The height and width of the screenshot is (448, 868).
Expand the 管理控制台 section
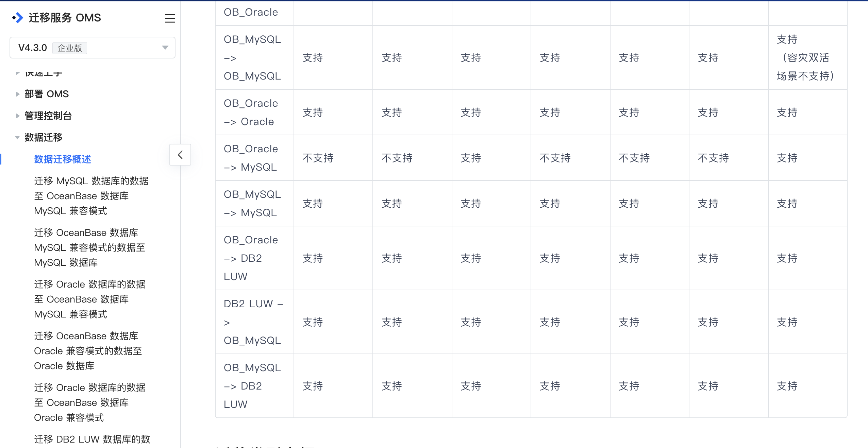click(48, 116)
